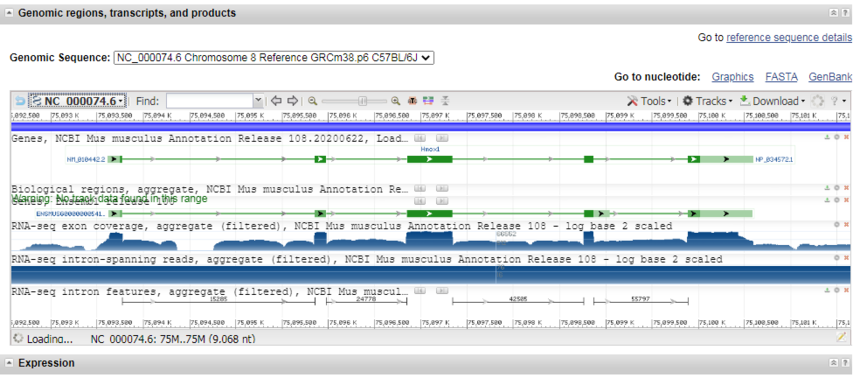The image size is (860, 378).
Task: Follow the reference sequence details link
Action: pos(789,37)
